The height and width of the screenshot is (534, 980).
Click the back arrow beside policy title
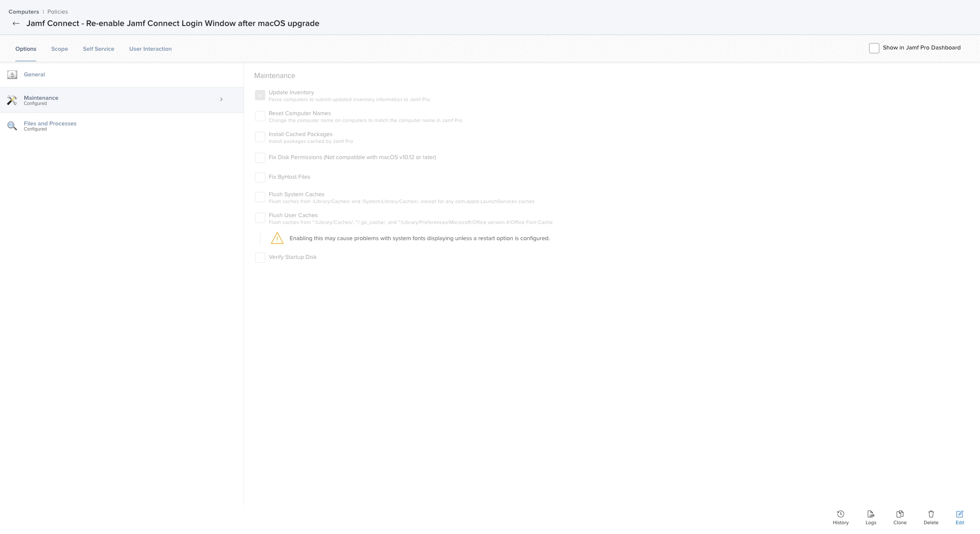(x=16, y=23)
